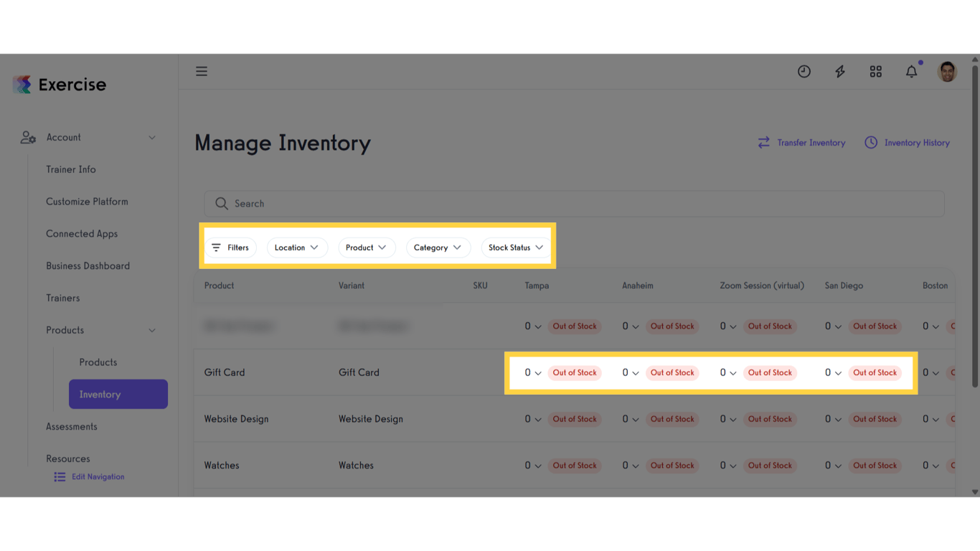Viewport: 980px width, 551px height.
Task: Collapse the Products section in the sidebar
Action: (x=151, y=330)
